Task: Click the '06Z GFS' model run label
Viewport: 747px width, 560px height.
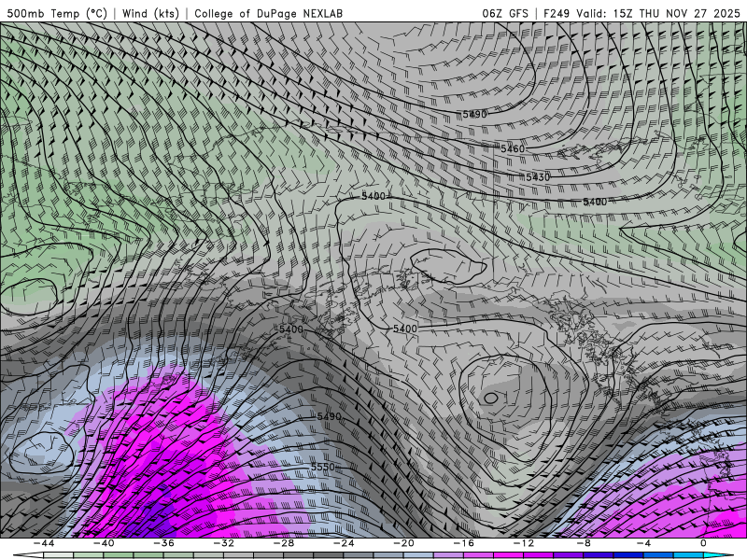Action: click(505, 13)
